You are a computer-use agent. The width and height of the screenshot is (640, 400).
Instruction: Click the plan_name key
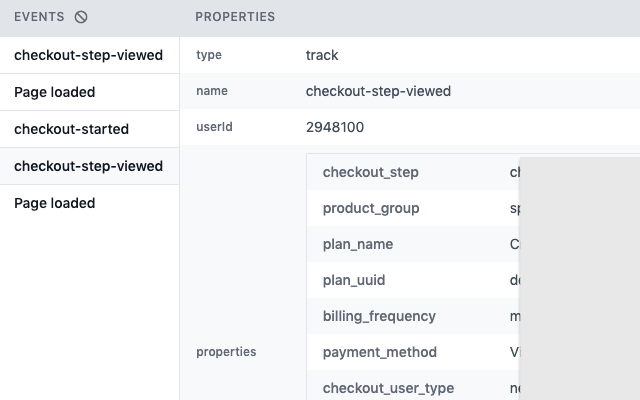(358, 244)
